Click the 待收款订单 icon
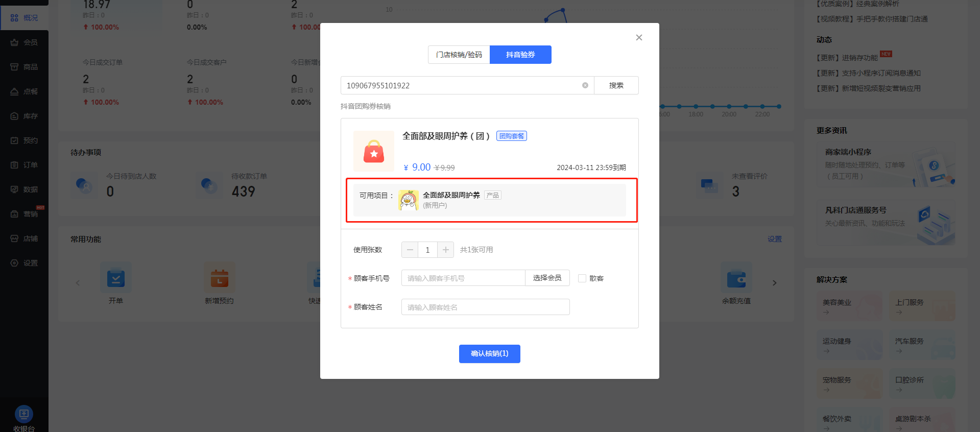Viewport: 980px width, 432px height. (x=209, y=185)
